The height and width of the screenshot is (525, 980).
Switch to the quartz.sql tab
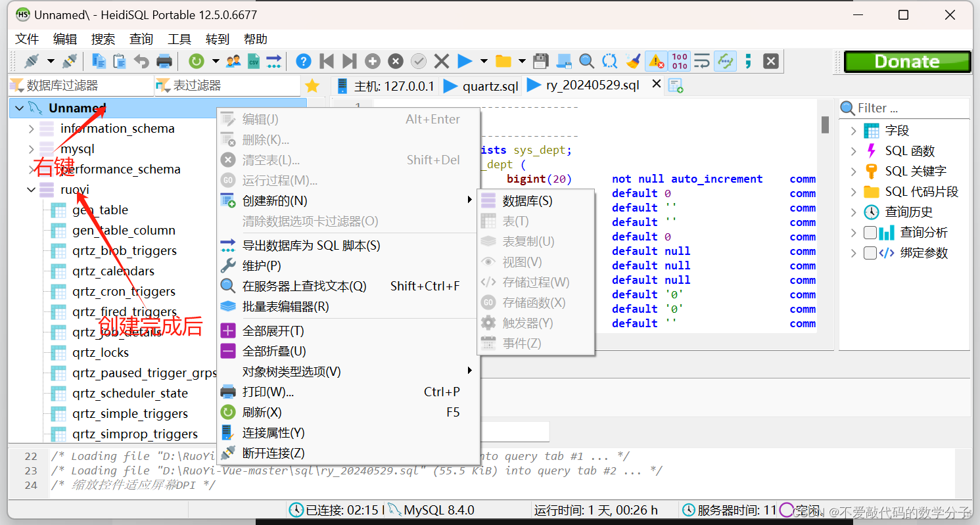(x=482, y=86)
